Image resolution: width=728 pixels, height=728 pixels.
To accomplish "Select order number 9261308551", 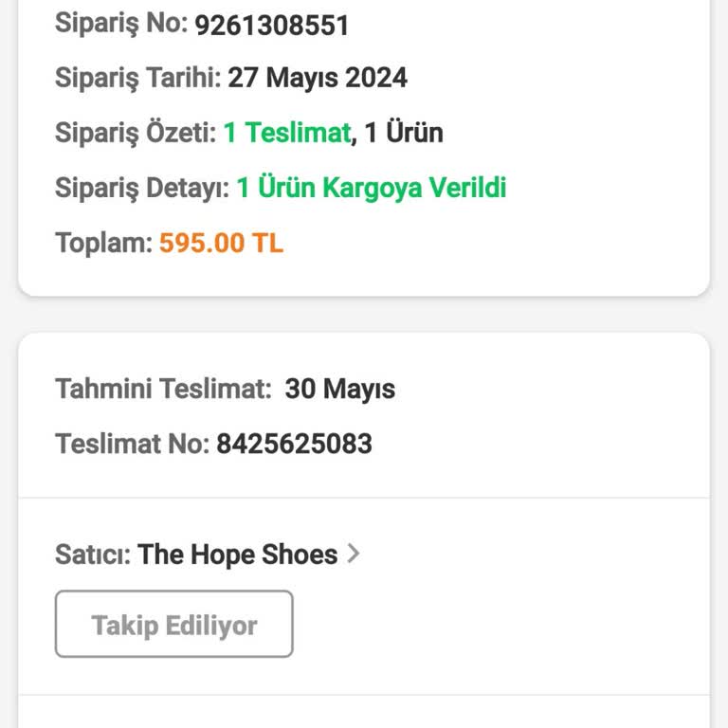I will tap(272, 25).
